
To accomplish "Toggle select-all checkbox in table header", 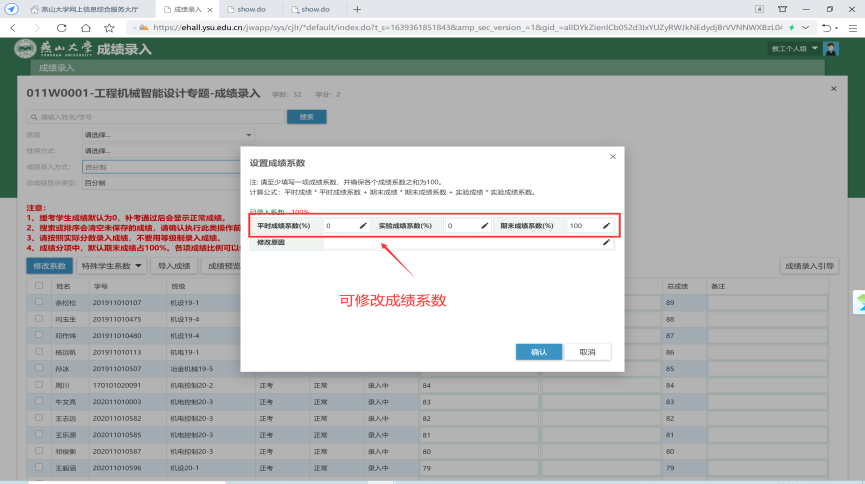I will point(39,286).
